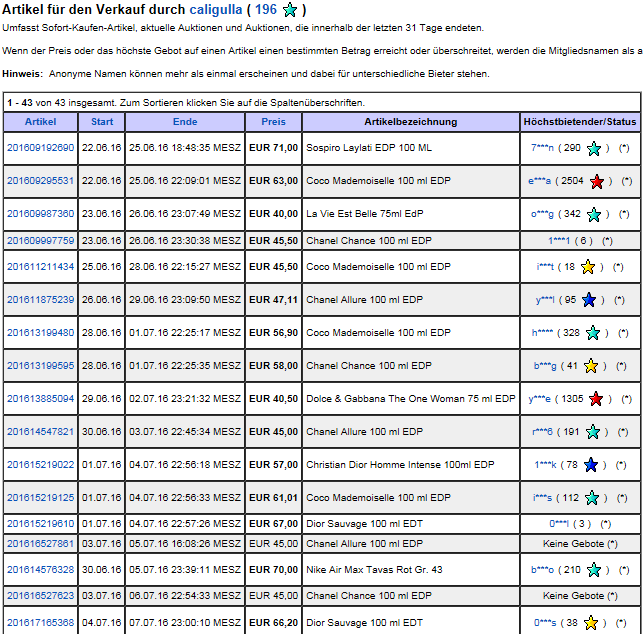Click the blue star next to bidder y***l
This screenshot has height=634, width=643.
tap(589, 300)
